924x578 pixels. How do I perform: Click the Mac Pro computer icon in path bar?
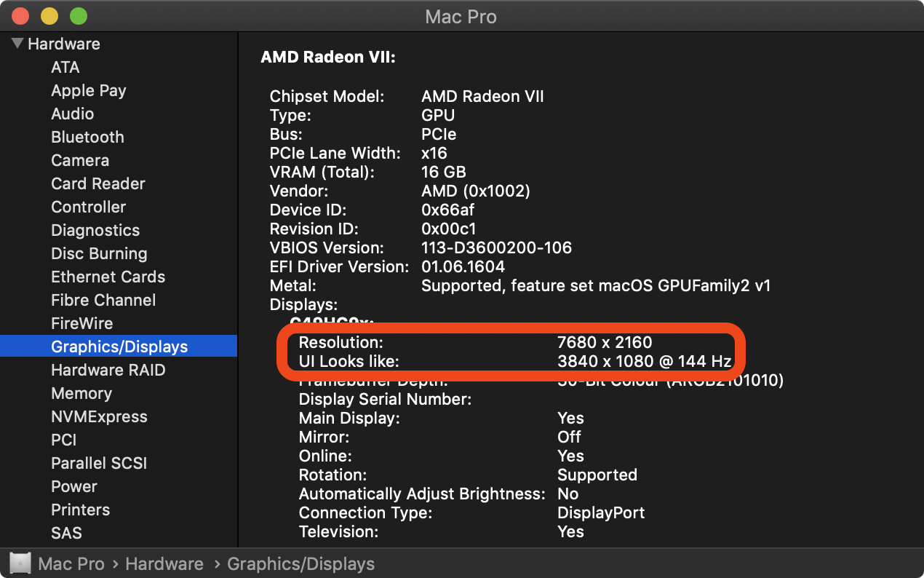pos(20,563)
